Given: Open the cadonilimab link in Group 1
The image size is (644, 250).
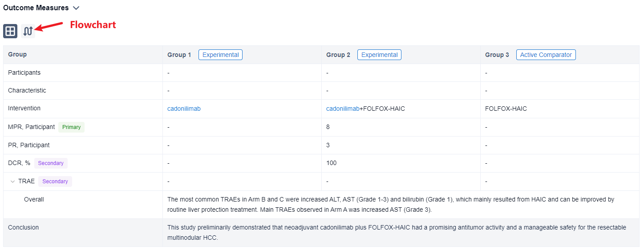Looking at the screenshot, I should 184,109.
